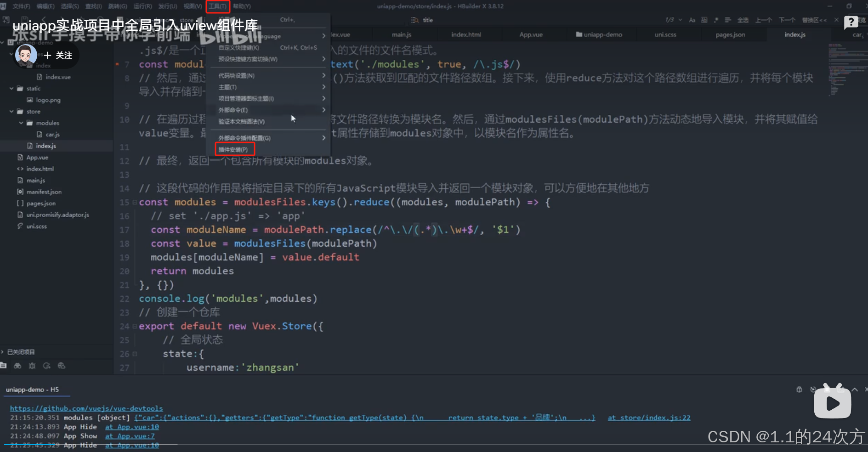This screenshot has height=452, width=868.
Task: Open the at store/index.js:22 console link
Action: coord(649,418)
